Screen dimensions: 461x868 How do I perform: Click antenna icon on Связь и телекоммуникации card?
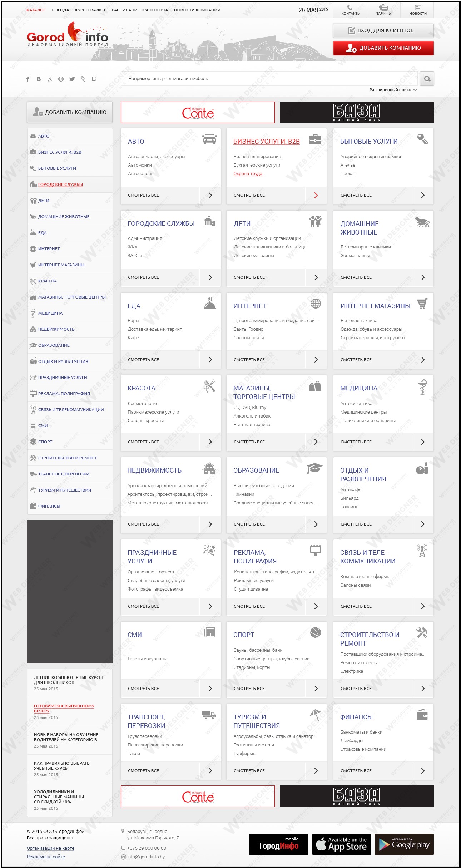(422, 551)
